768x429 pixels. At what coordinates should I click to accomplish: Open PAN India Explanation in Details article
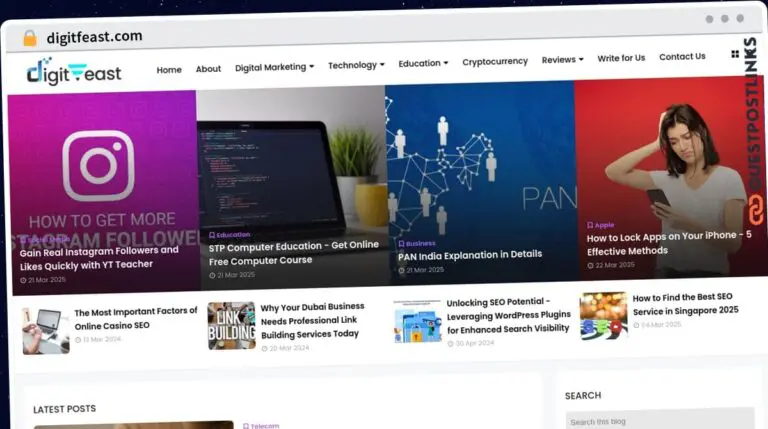470,255
